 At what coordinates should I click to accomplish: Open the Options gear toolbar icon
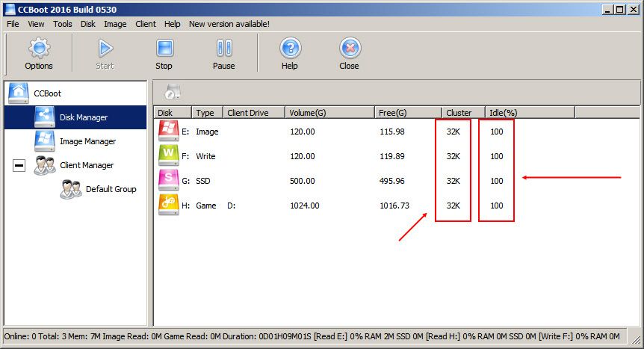pyautogui.click(x=39, y=48)
